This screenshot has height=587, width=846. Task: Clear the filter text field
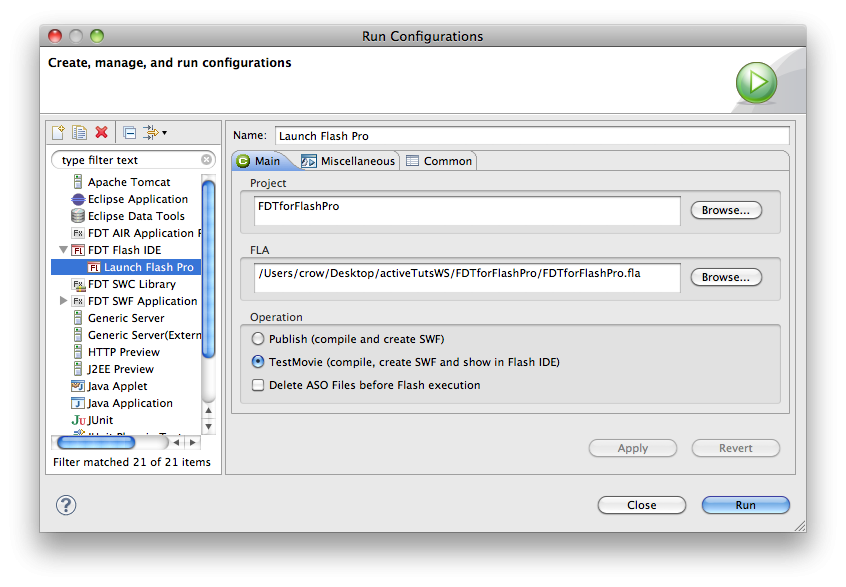207,159
